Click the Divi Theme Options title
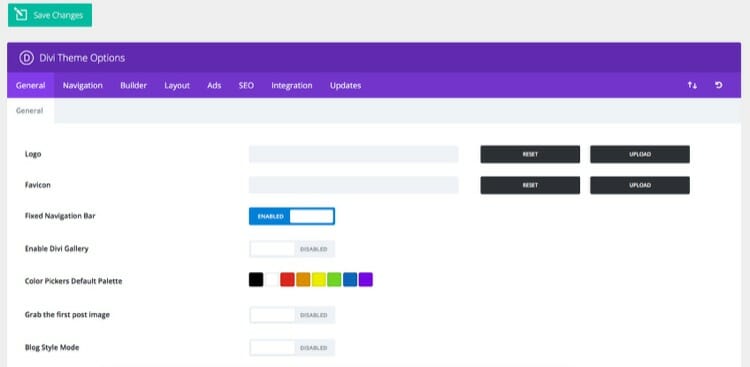Viewport: 750px width, 367px height. (x=82, y=58)
